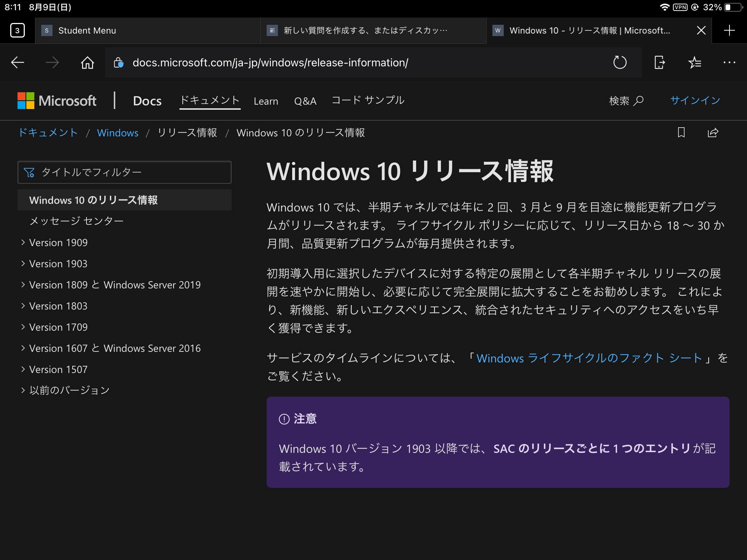Open Windows ライフサイクルのファクト シート link
This screenshot has width=747, height=560.
589,358
